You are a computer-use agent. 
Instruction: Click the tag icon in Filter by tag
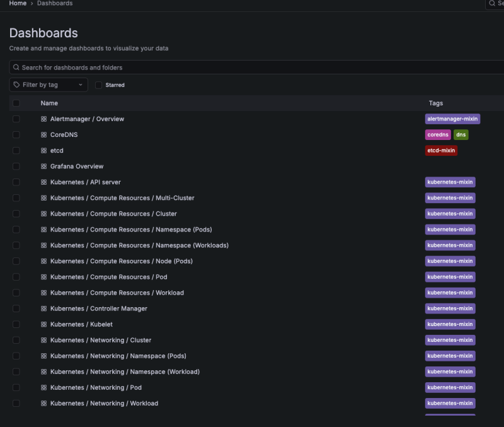click(16, 85)
